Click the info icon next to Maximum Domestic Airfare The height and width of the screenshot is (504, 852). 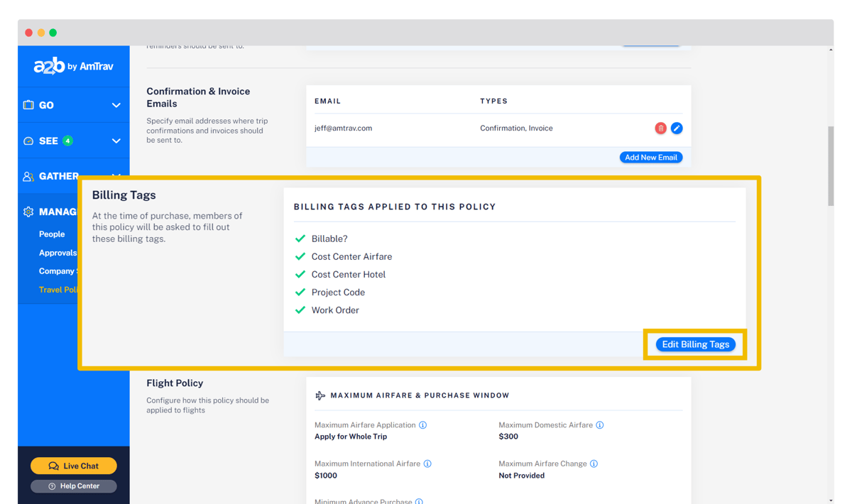pyautogui.click(x=600, y=424)
